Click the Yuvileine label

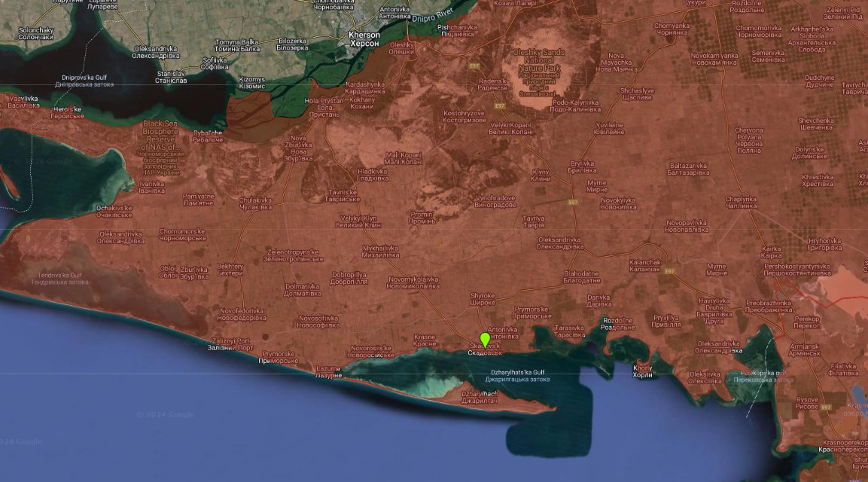coord(609,129)
